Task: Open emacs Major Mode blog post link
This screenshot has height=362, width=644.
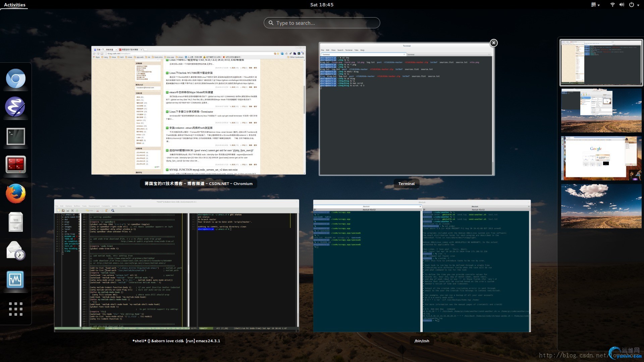Action: coord(191,92)
